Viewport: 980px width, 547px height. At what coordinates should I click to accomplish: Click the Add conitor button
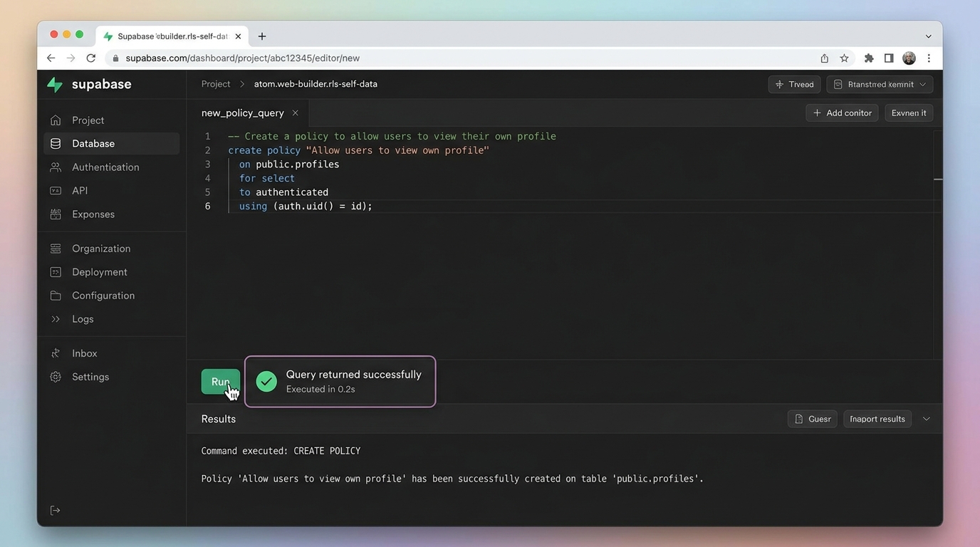(842, 113)
